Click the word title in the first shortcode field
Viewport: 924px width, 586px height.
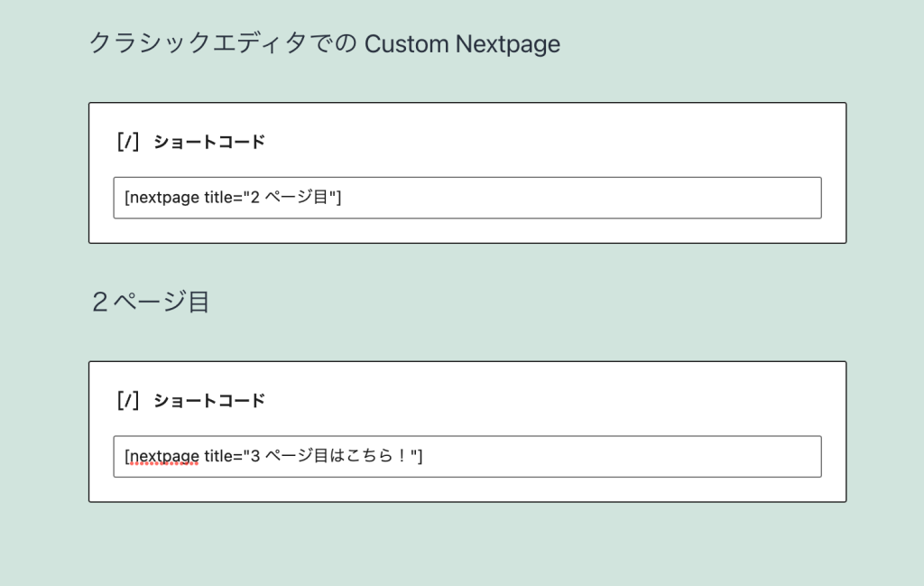tap(218, 197)
